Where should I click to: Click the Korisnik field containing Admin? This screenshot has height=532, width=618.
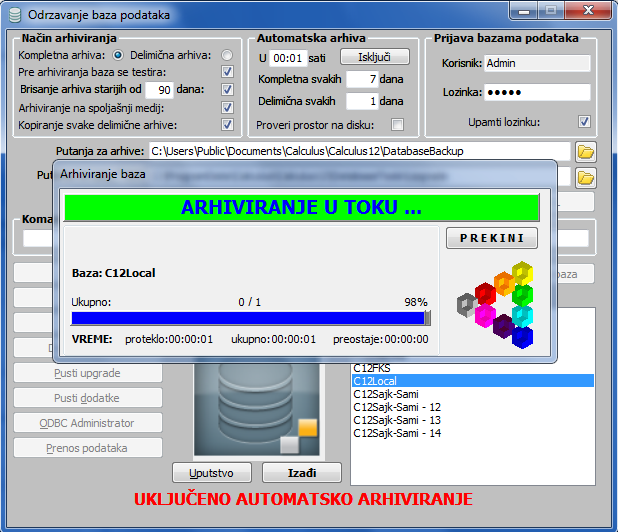pos(537,63)
